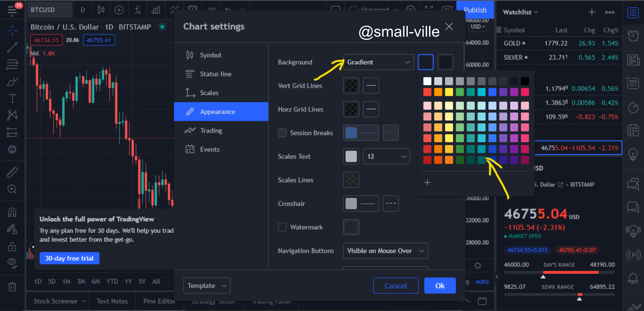Click the compare or add symbol icon
Screen dimensions: 644x311
(119, 10)
